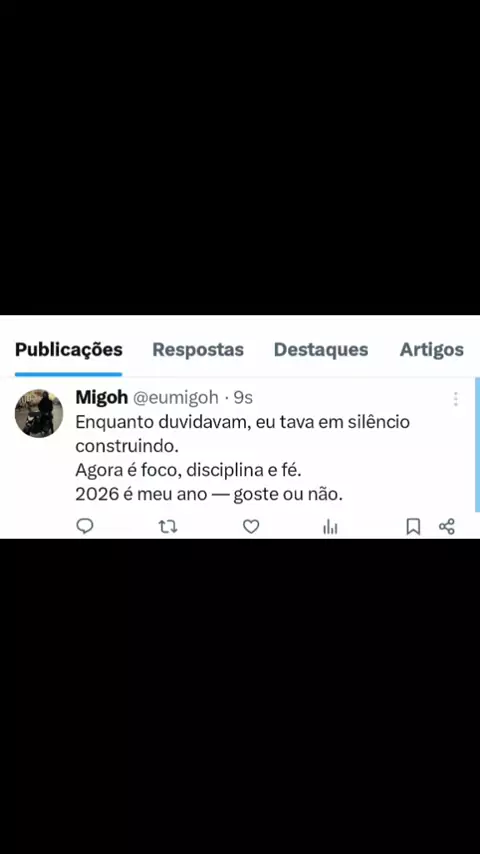
Task: Switch to the Respostas tab
Action: point(198,350)
